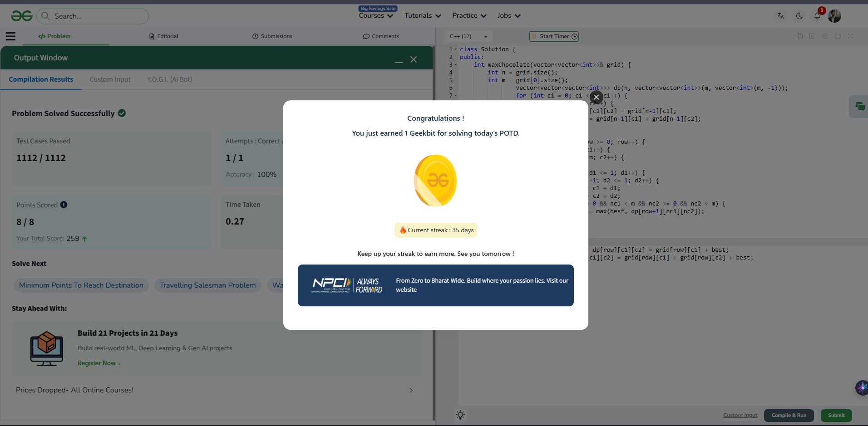
Task: Open the editor settings gear
Action: click(x=825, y=36)
